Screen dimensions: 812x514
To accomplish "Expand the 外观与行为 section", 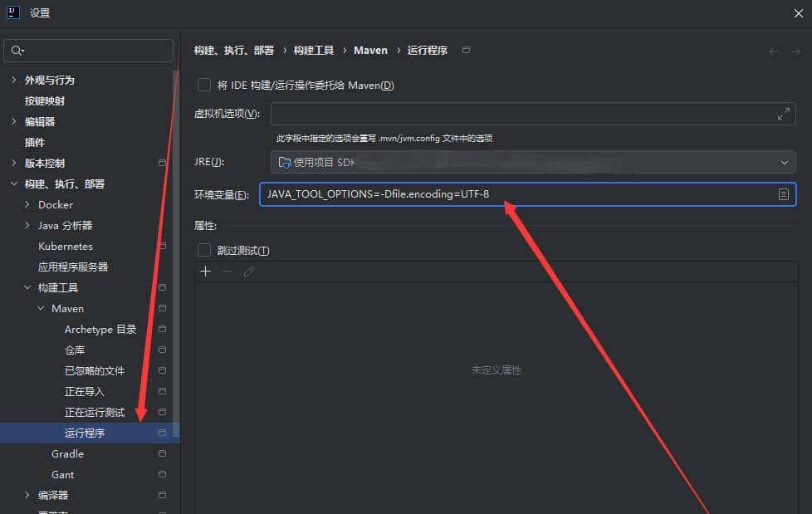I will tap(14, 80).
